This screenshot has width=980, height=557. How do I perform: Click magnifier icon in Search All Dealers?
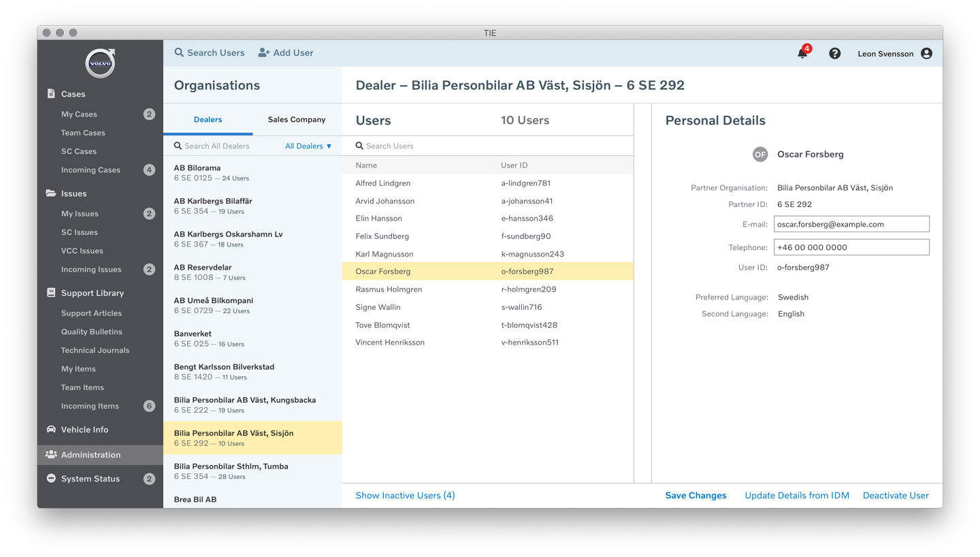[178, 146]
